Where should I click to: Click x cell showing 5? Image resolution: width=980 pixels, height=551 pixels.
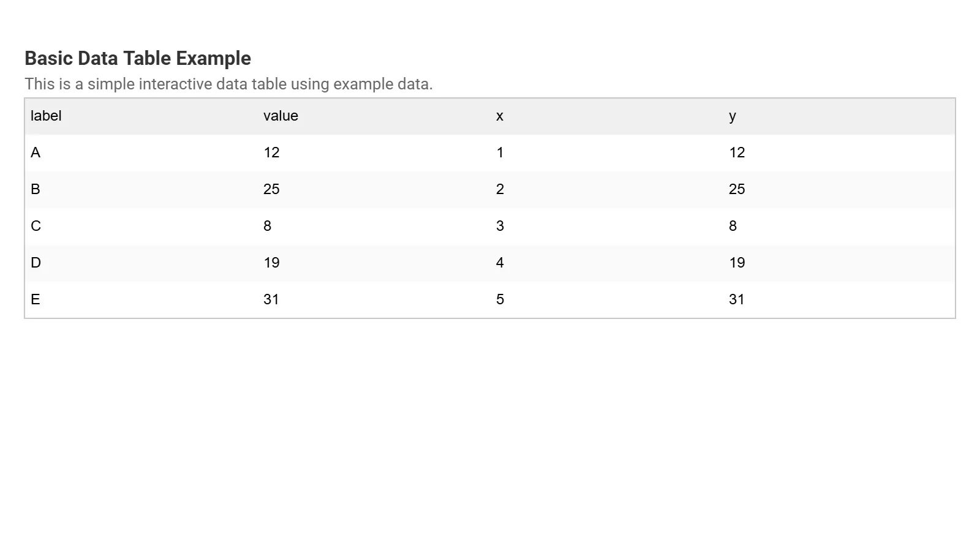pos(500,300)
